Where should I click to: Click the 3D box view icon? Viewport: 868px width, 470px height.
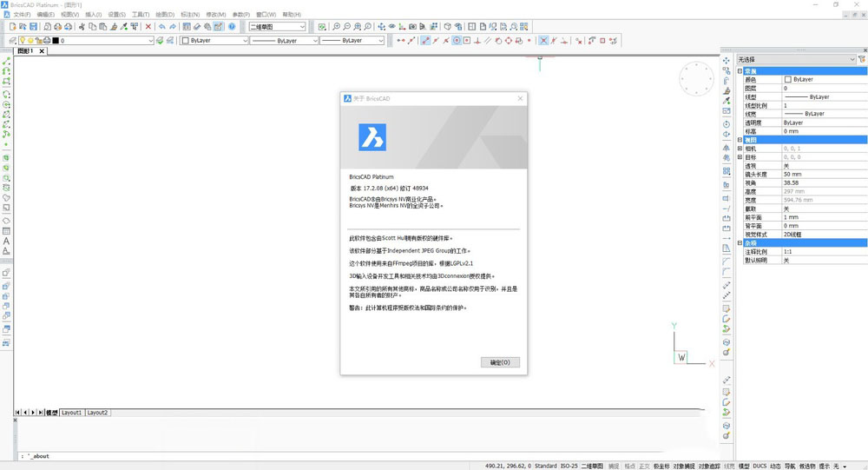point(447,27)
